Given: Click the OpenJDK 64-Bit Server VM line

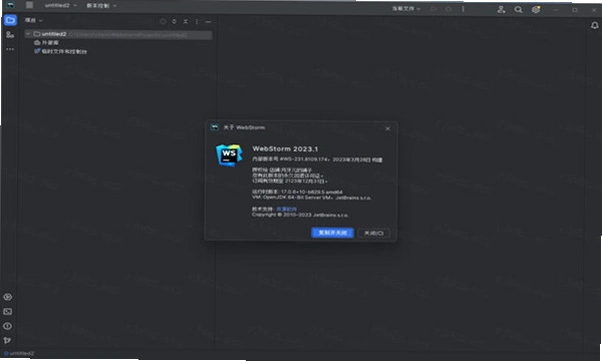Looking at the screenshot, I should pyautogui.click(x=311, y=197).
